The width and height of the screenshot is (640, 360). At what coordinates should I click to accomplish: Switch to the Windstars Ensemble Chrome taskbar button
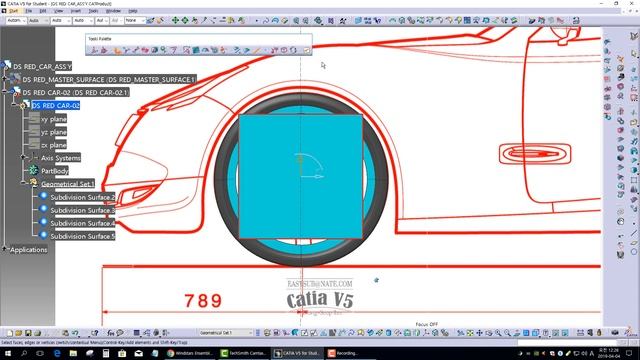point(190,353)
